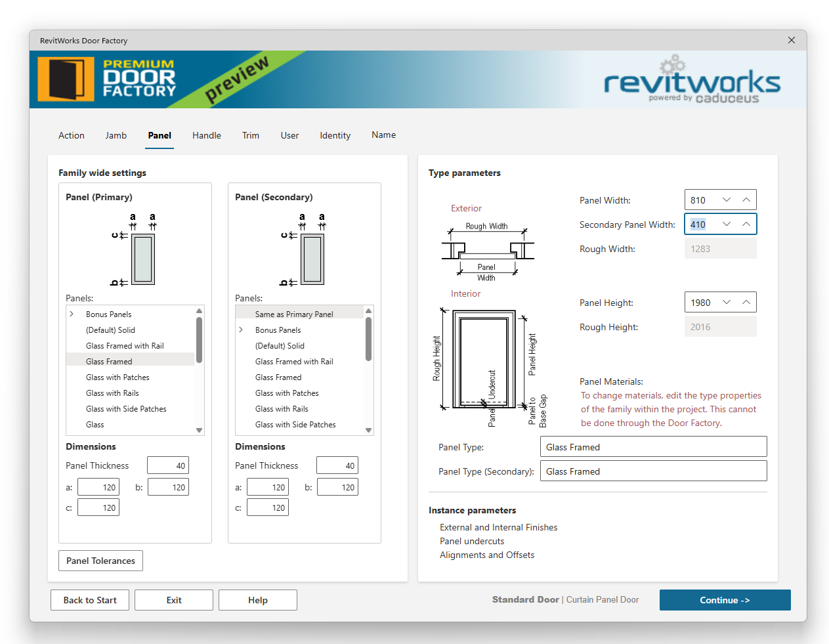Click the Panel Tolerances button
The image size is (829, 644).
100,561
